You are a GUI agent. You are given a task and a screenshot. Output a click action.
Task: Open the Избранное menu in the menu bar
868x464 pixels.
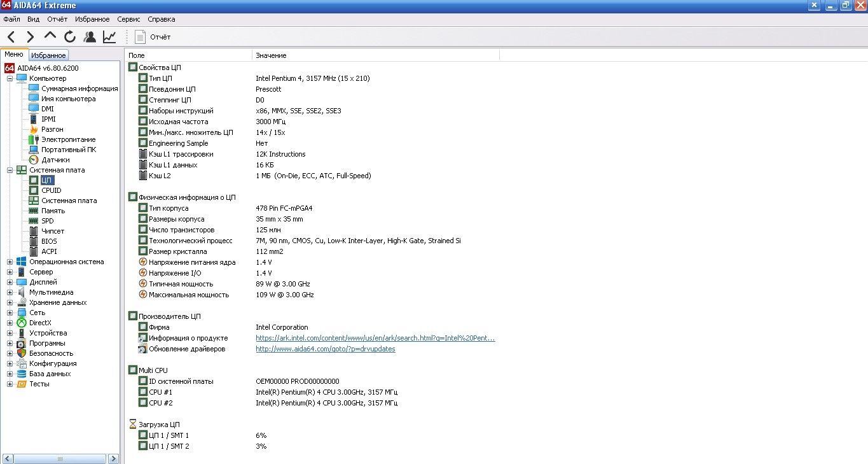[x=92, y=19]
